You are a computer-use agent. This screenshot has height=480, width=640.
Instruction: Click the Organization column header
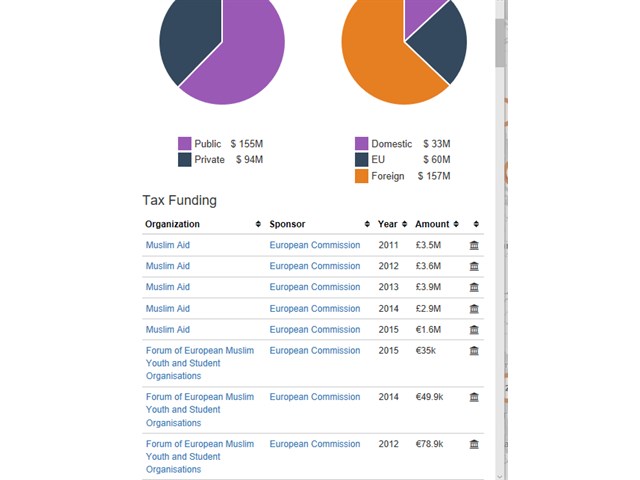click(172, 224)
